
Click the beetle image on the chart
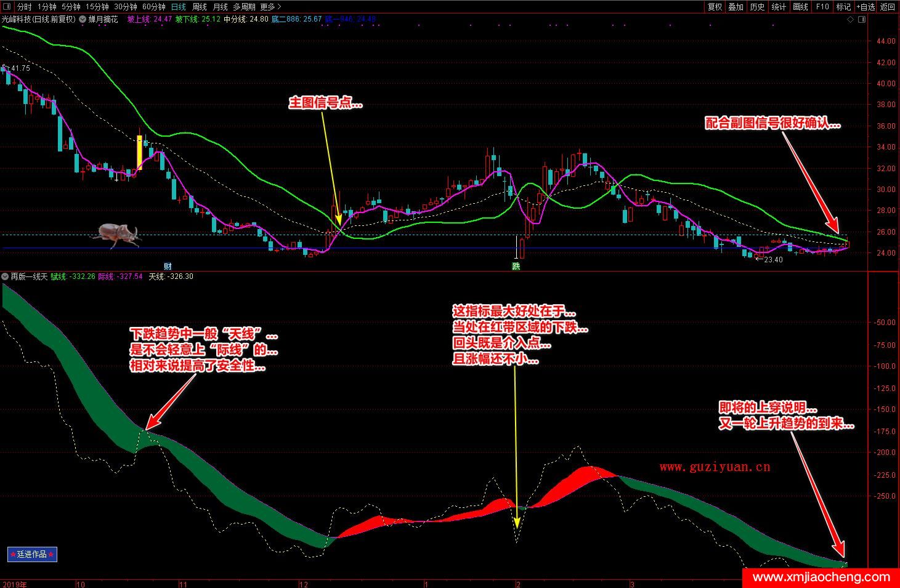click(x=116, y=235)
